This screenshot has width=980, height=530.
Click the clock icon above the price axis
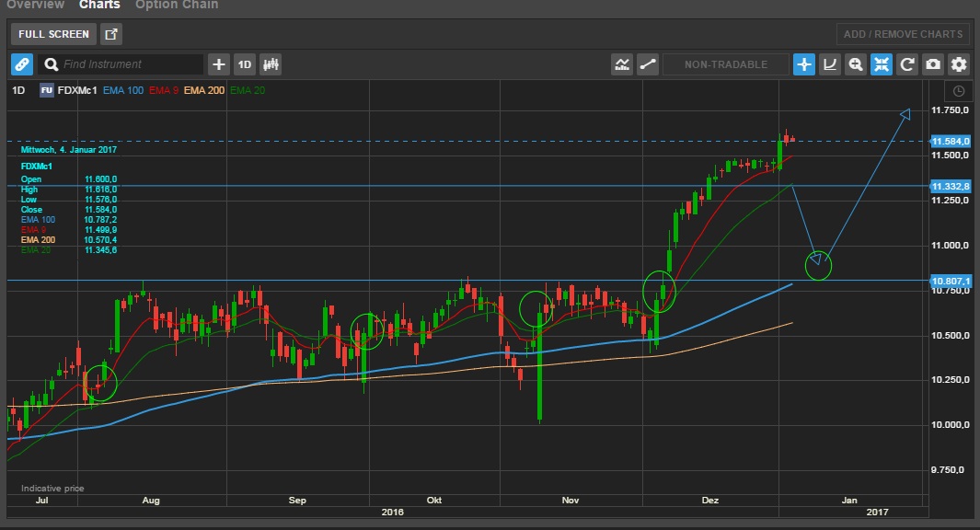coord(959,91)
